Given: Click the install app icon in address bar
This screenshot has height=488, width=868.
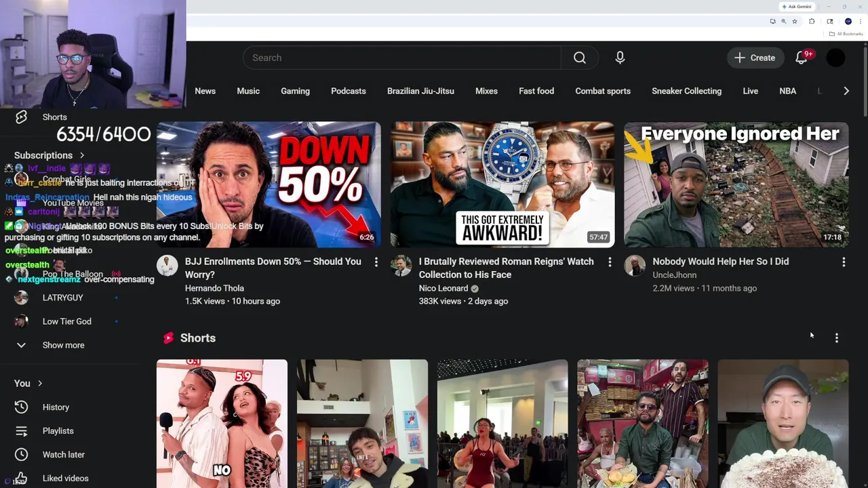Looking at the screenshot, I should click(x=772, y=21).
